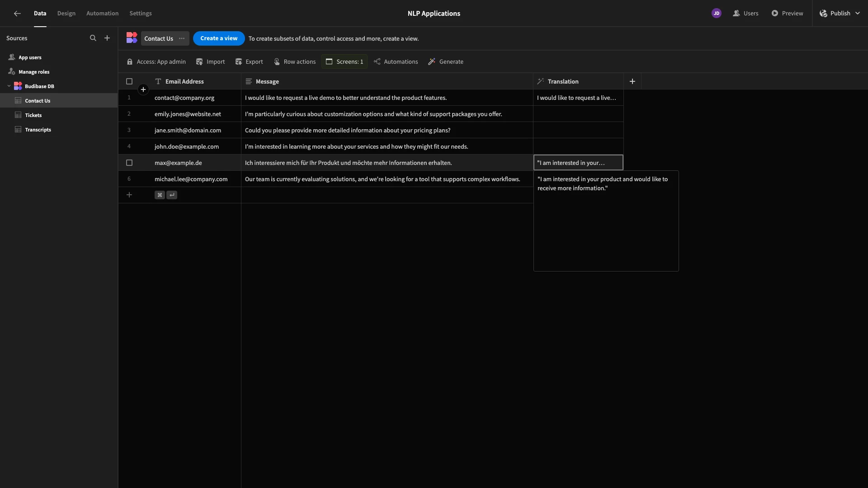
Task: Click the live demo request message
Action: click(387, 98)
